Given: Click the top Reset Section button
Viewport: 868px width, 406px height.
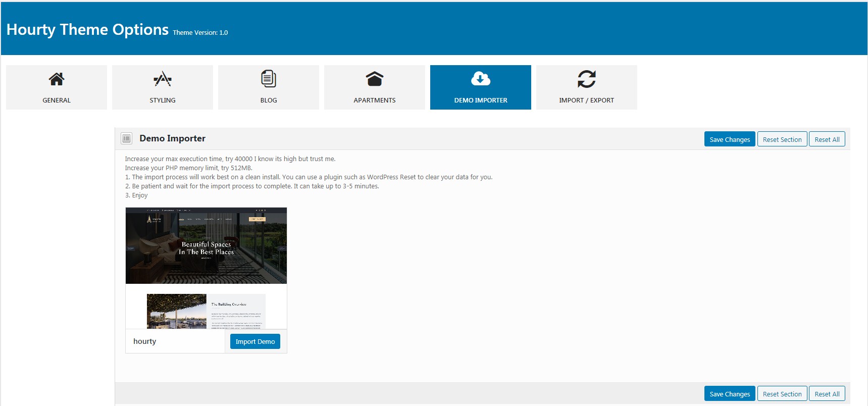Looking at the screenshot, I should click(782, 139).
